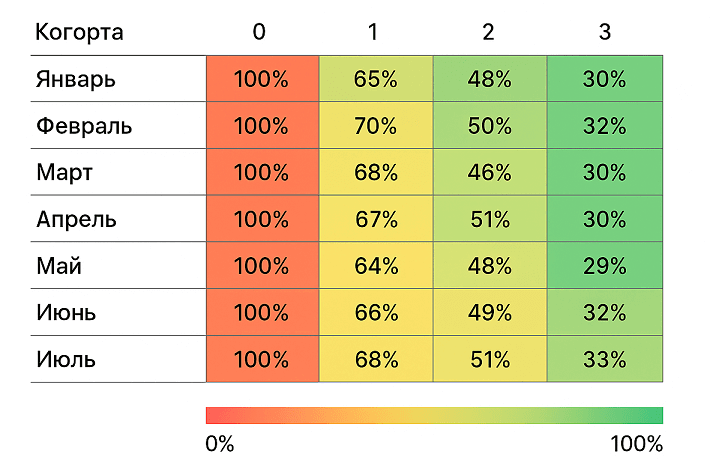
Task: Click the Когорта column header
Action: point(79,32)
